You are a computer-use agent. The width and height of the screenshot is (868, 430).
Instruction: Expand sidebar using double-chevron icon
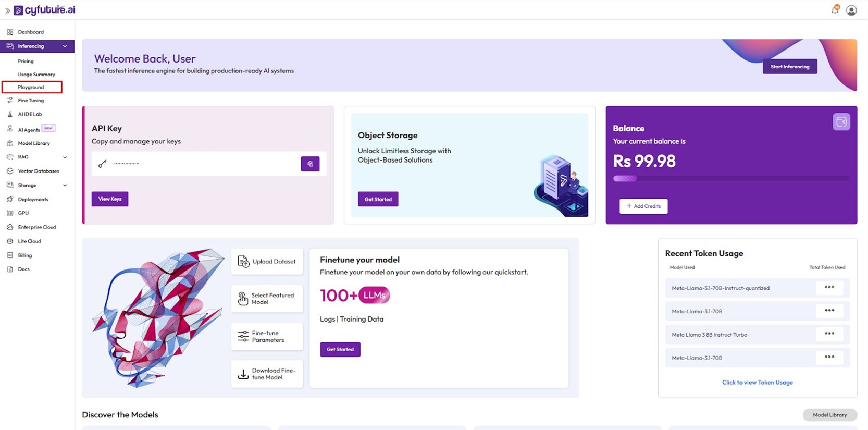coord(7,10)
